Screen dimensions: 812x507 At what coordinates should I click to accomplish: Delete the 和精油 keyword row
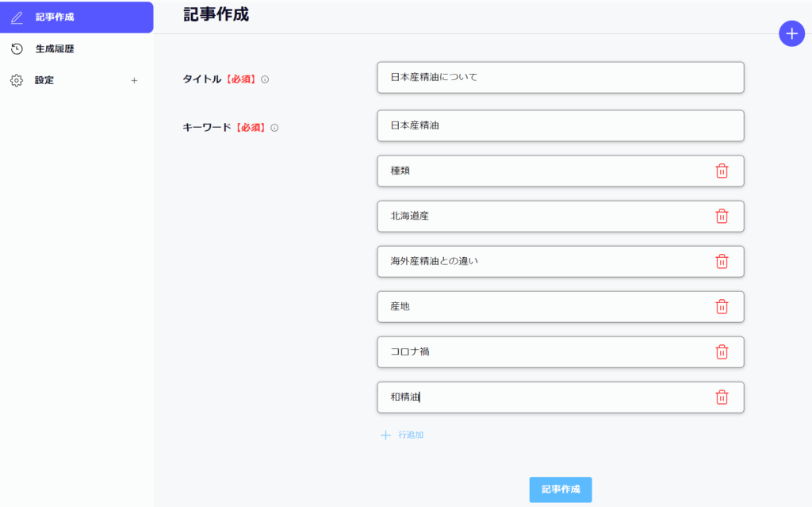pos(722,397)
